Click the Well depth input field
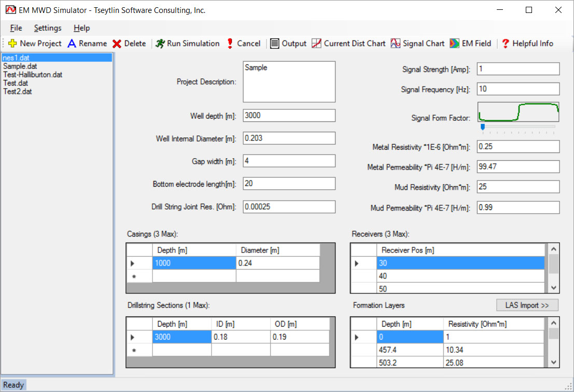 click(289, 116)
